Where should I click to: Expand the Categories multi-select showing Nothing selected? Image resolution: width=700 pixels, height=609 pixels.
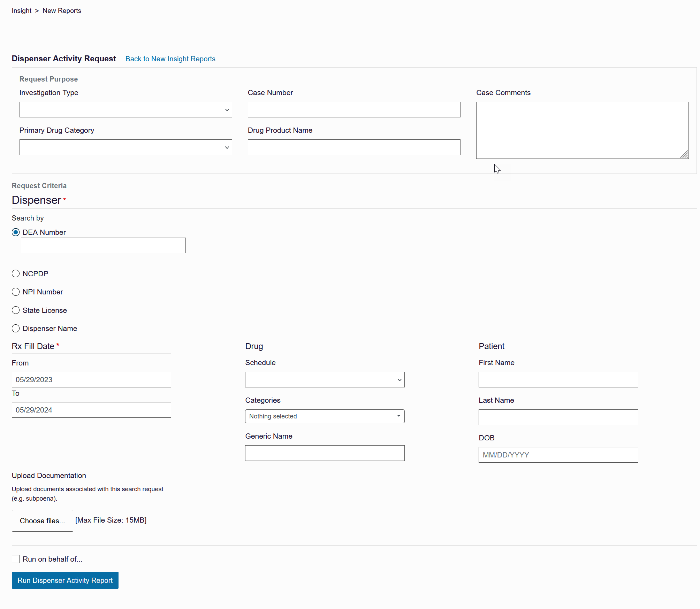click(324, 416)
